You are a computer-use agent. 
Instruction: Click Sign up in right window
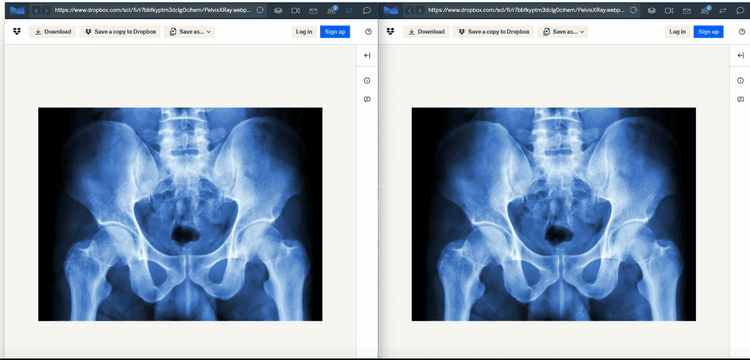[x=708, y=32]
